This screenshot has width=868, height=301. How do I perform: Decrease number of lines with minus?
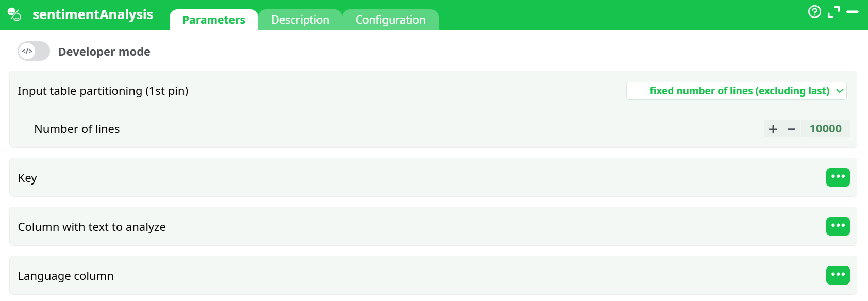point(792,129)
